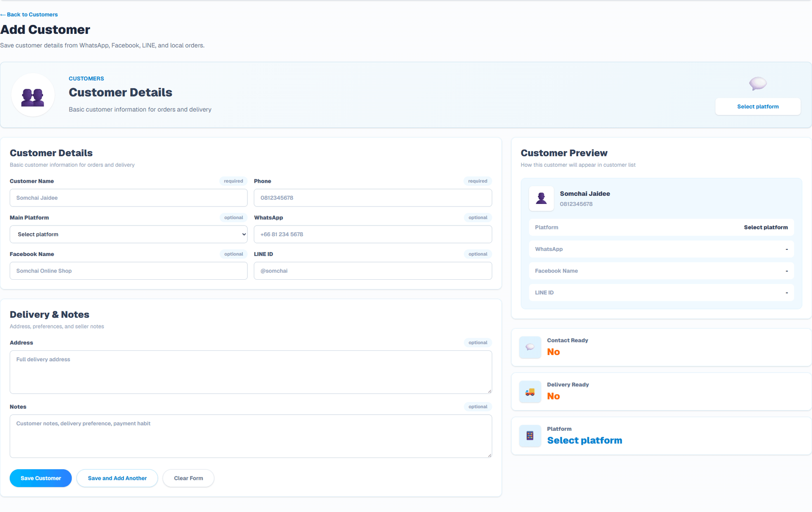Focus the Customer Name input field
The width and height of the screenshot is (812, 512).
[x=129, y=198]
